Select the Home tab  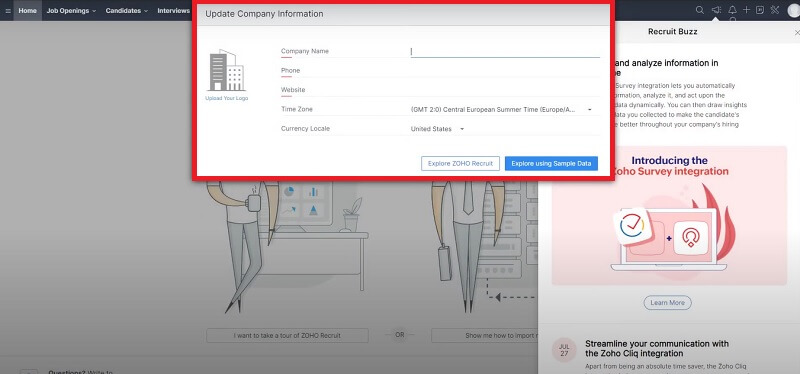click(x=28, y=10)
